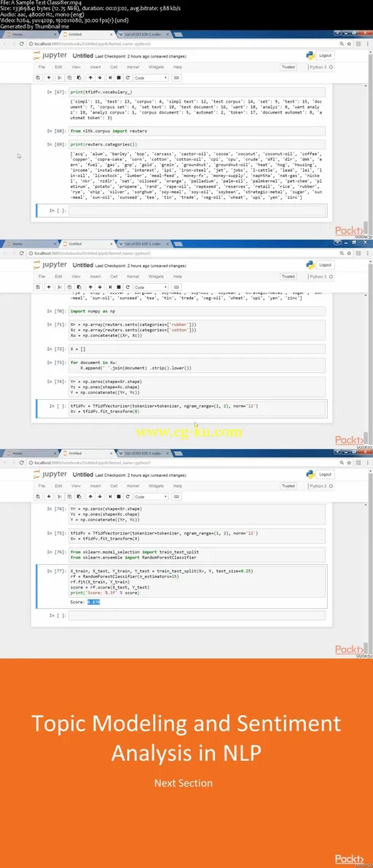Click run-cell icon in frame with import numpy cell

coord(110,288)
